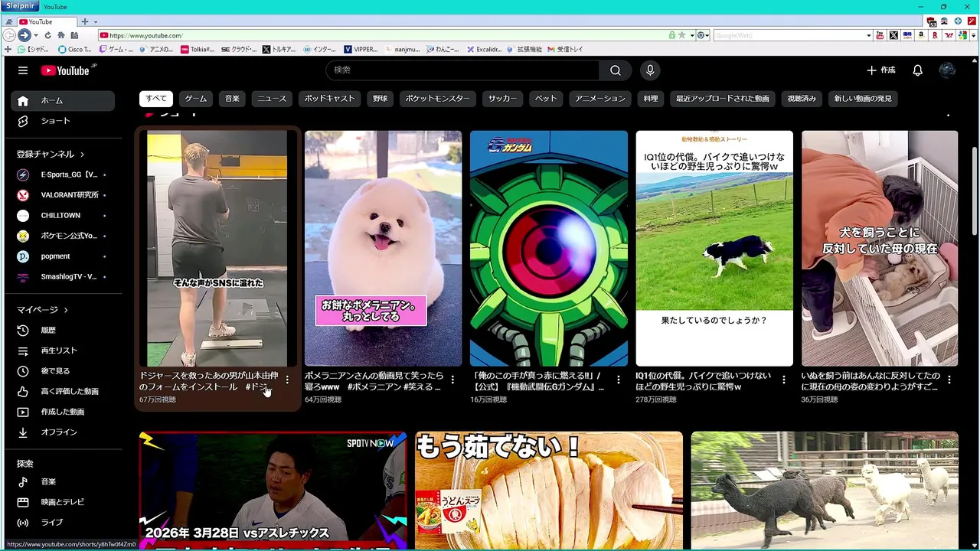Select the アニメーション filter chip

(600, 99)
